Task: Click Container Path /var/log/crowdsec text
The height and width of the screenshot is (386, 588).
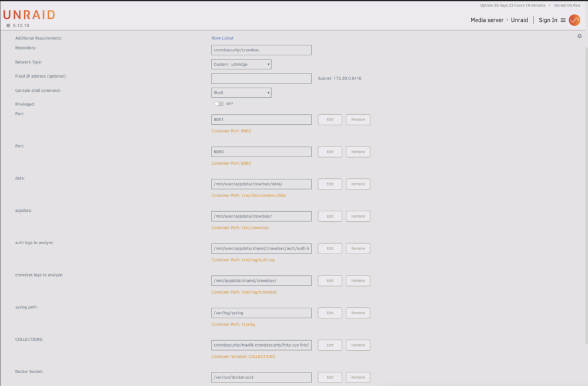Action: [244, 292]
